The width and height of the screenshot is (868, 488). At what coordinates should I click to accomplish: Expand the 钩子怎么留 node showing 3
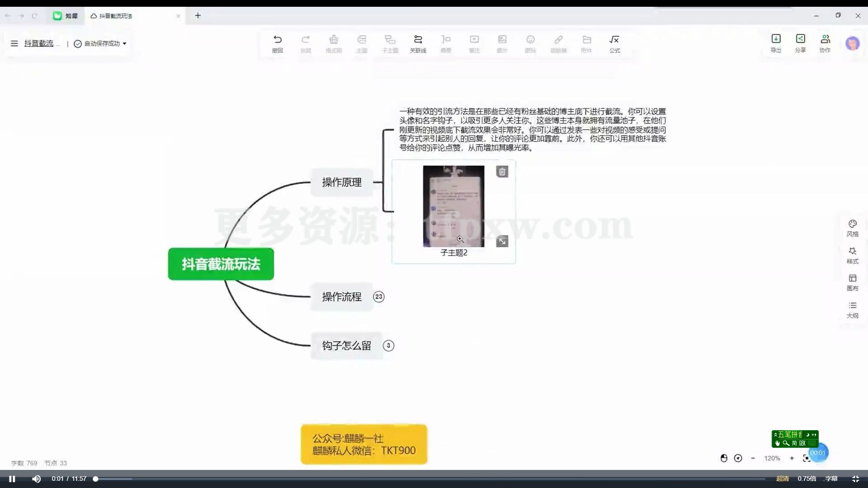tap(388, 345)
